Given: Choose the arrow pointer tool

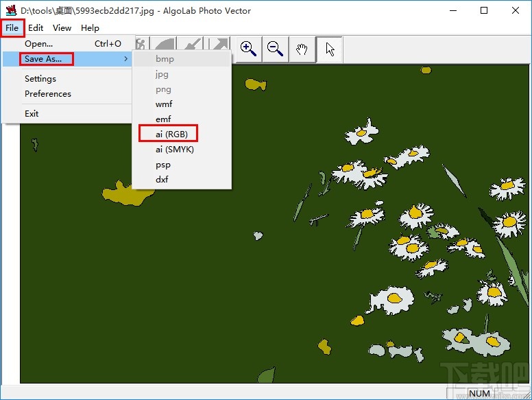Looking at the screenshot, I should tap(330, 49).
